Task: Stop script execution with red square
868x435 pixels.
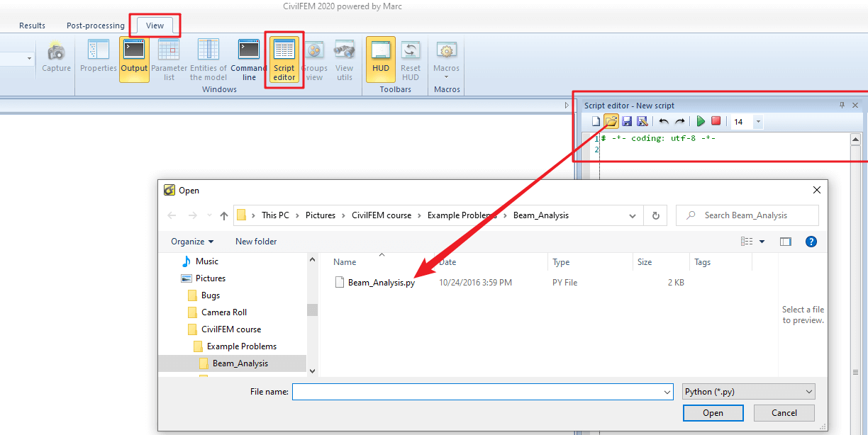Action: [716, 122]
